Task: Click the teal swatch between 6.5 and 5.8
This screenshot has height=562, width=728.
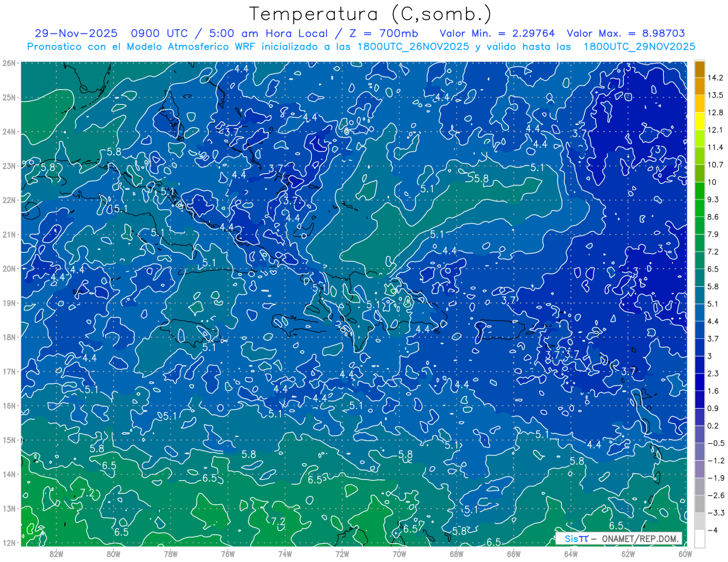Action: pyautogui.click(x=699, y=277)
